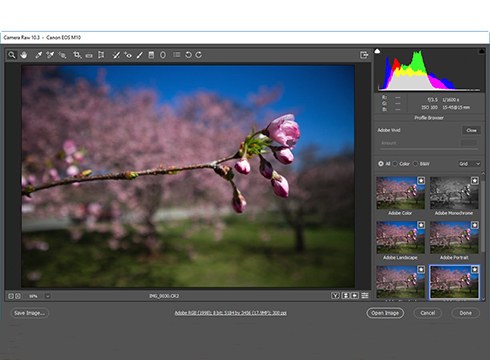This screenshot has height=360, width=490.
Task: Select the highlighted Adobe Vivid thumbnail
Action: click(x=454, y=282)
